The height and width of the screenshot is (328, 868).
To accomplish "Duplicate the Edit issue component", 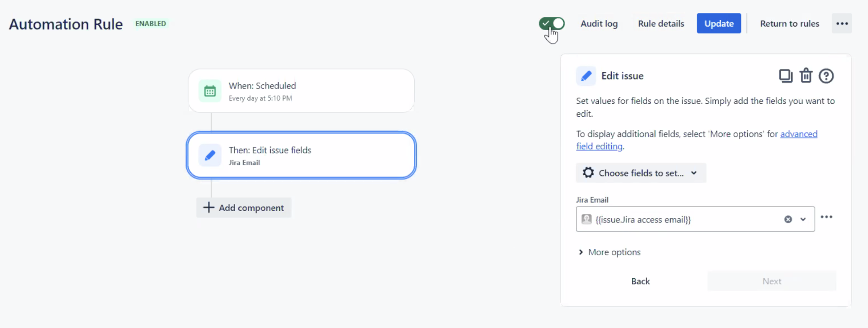I will pyautogui.click(x=785, y=76).
